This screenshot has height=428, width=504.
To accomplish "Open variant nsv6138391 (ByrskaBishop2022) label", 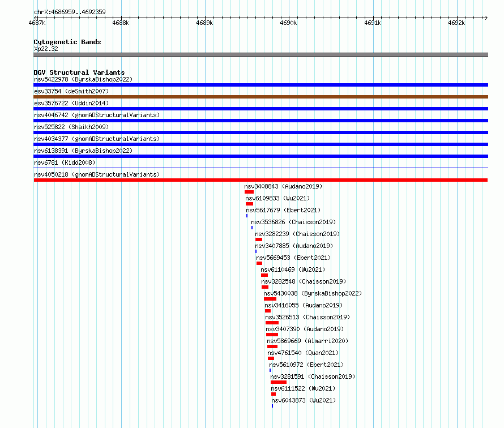I will coord(83,151).
